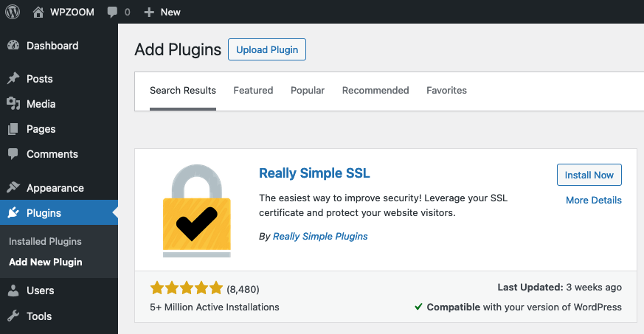Switch to the Popular tab
Viewport: 644px width, 334px height.
pyautogui.click(x=308, y=90)
